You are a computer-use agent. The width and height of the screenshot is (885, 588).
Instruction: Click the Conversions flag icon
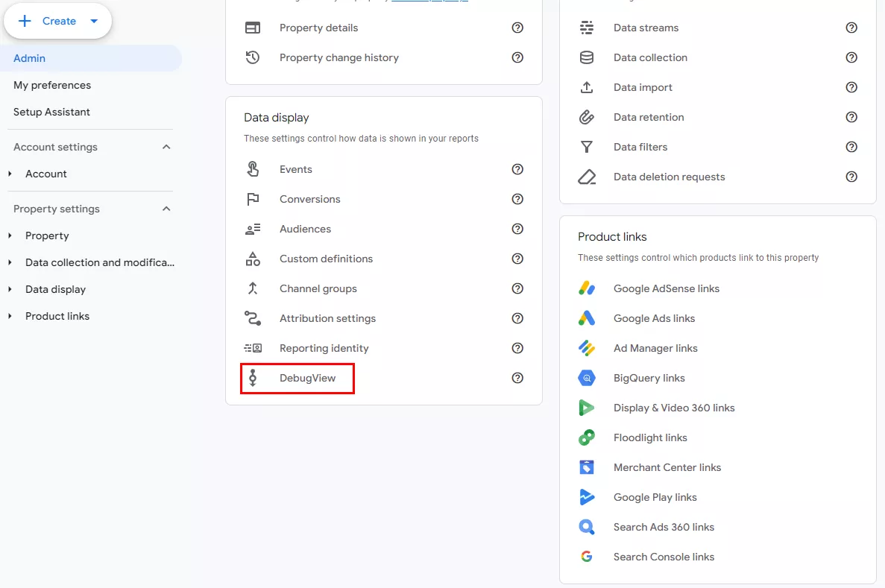click(252, 199)
